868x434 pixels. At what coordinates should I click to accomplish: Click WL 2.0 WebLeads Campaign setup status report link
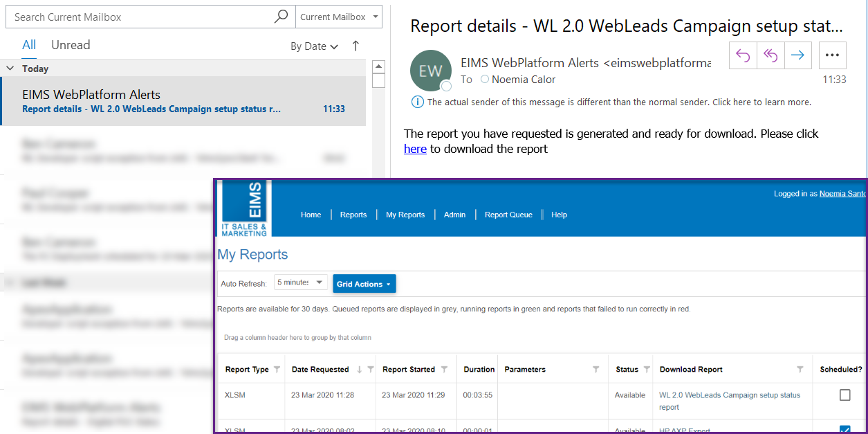pos(730,401)
